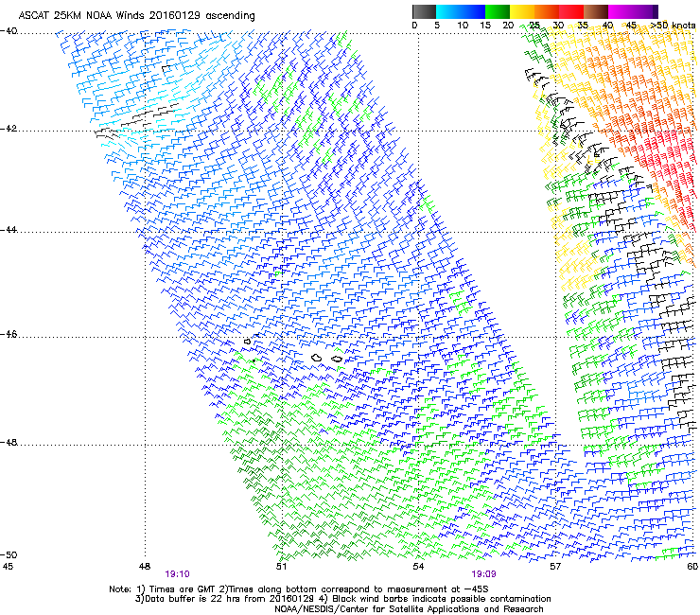Click the '45' longitude axis label

(x=8, y=567)
